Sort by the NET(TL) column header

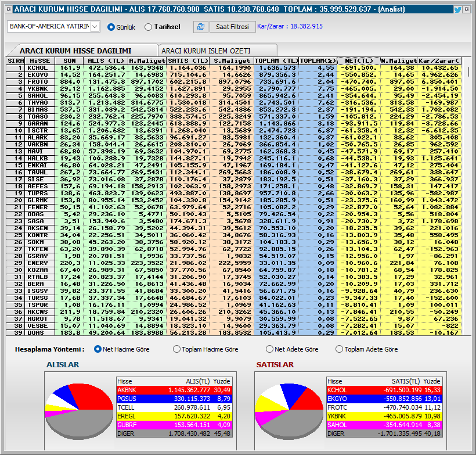359,61
